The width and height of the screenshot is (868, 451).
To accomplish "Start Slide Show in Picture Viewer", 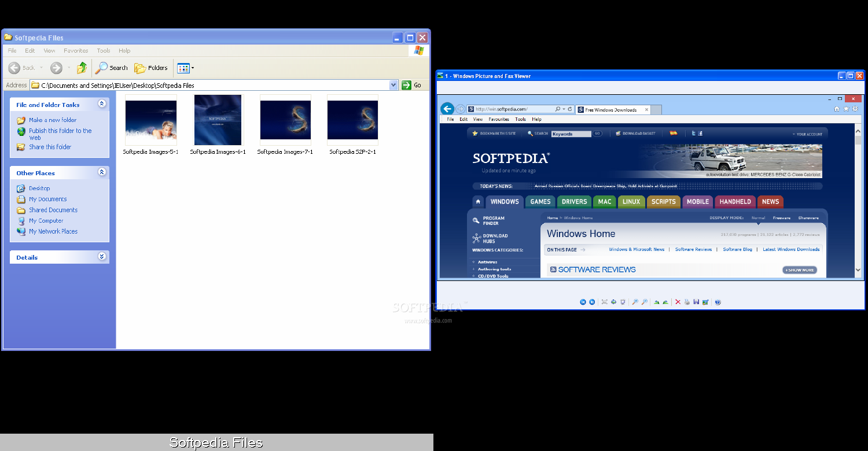I will pos(623,302).
